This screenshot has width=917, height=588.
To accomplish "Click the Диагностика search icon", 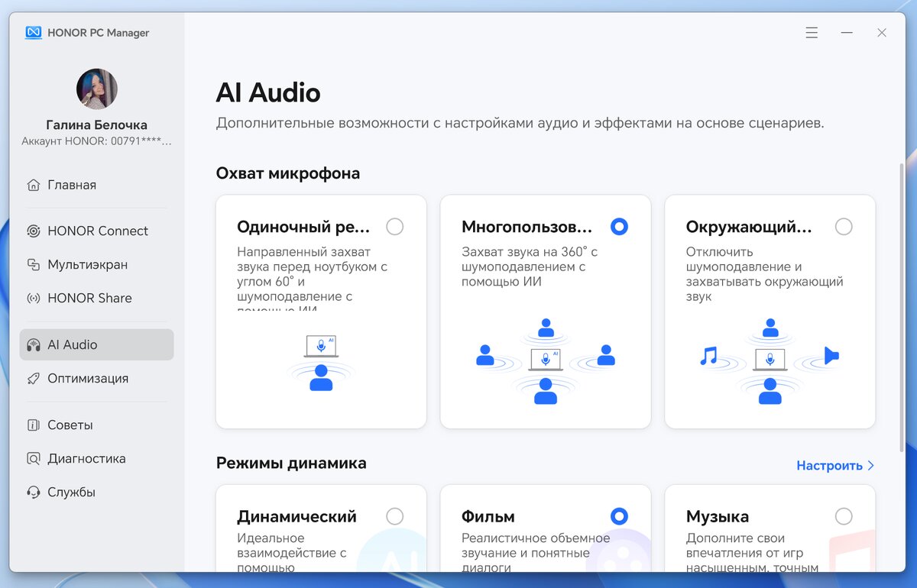I will [x=33, y=458].
